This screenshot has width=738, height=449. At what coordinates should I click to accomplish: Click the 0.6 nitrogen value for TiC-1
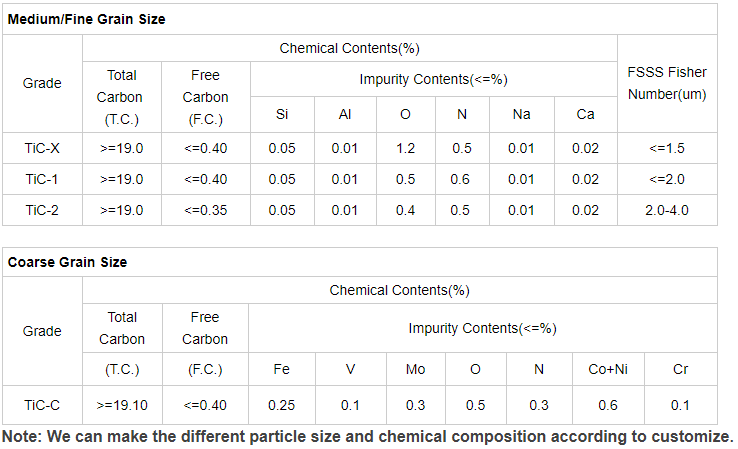[x=460, y=179]
